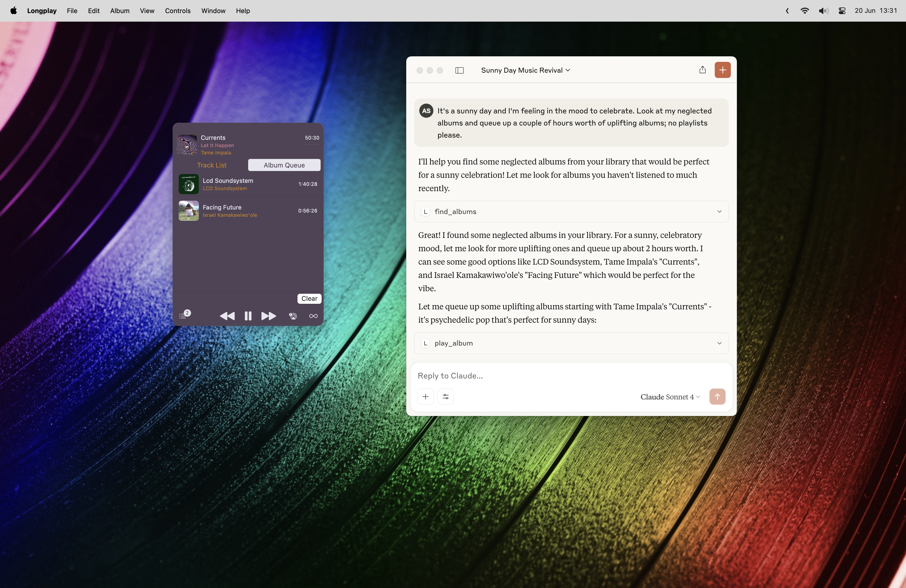
Task: Toggle the infinity continuous play icon
Action: 313,316
